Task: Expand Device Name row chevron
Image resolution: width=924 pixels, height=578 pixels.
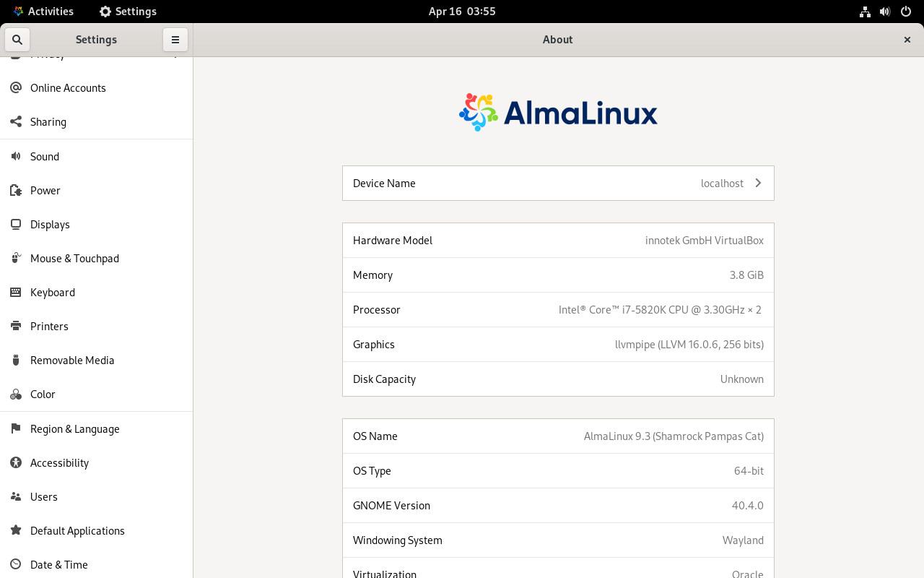Action: tap(758, 184)
